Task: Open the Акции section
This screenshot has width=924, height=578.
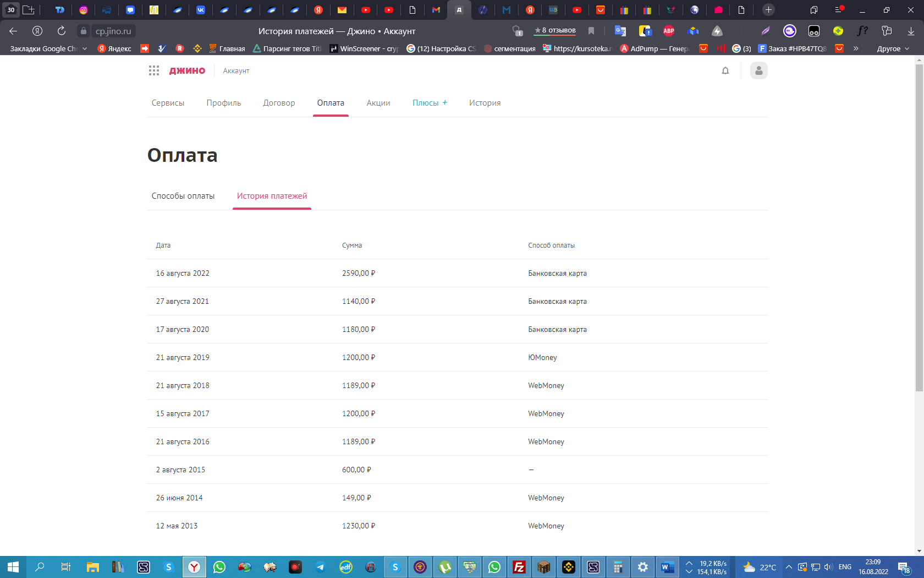Action: 378,103
